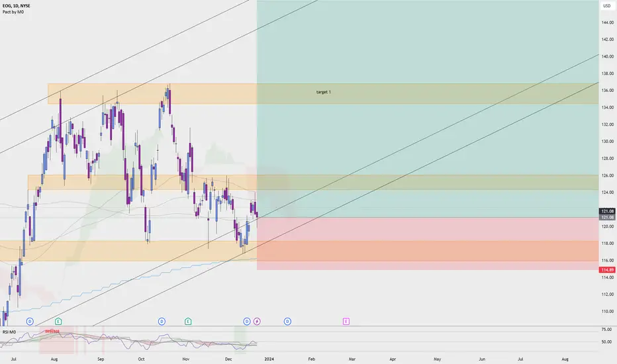Click the 132.00 price axis label
This screenshot has width=617, height=364.
point(608,124)
